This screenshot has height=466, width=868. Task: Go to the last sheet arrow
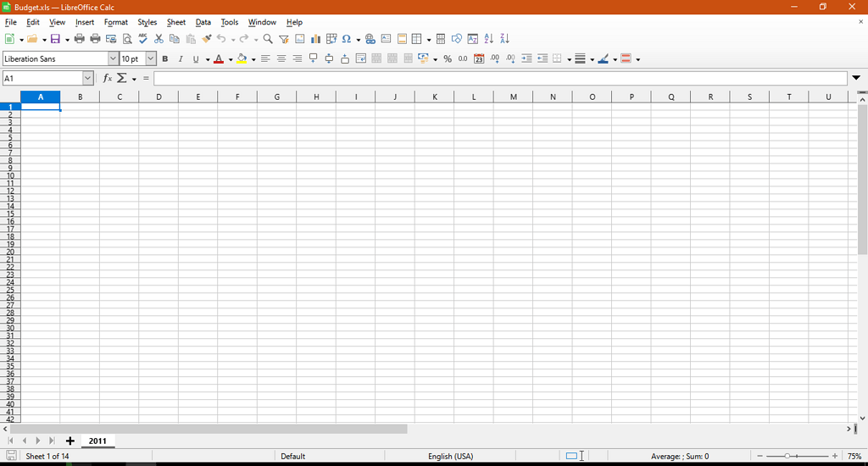[52, 441]
